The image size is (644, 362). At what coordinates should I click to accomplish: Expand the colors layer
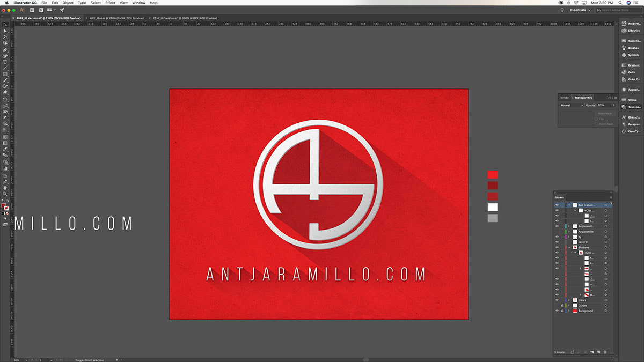coord(569,300)
